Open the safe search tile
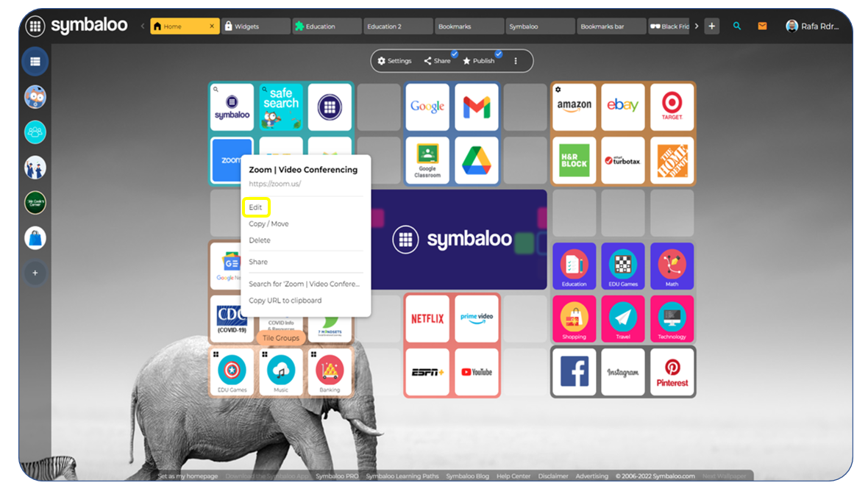Screen dimensions: 868x491 281,107
